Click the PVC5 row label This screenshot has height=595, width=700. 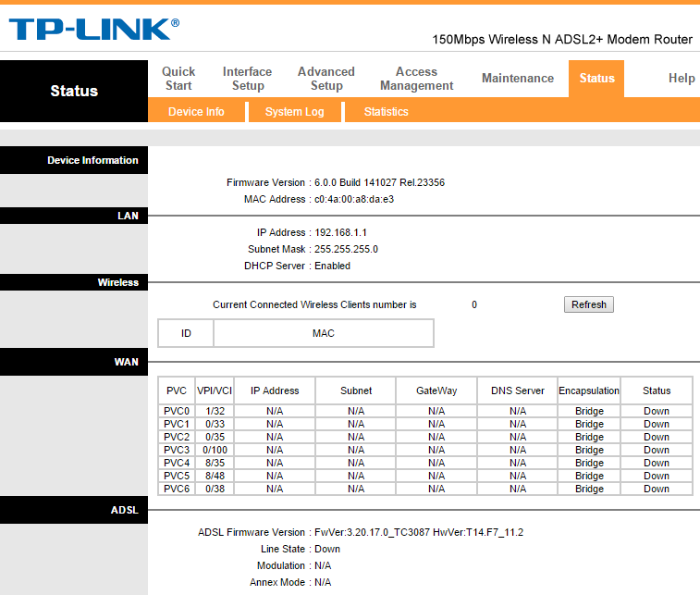click(x=177, y=476)
